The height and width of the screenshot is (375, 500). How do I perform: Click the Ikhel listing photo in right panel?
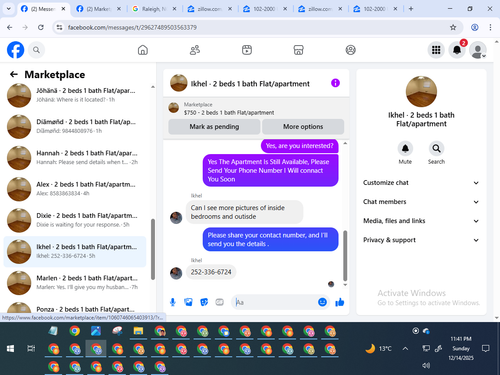coord(421,92)
